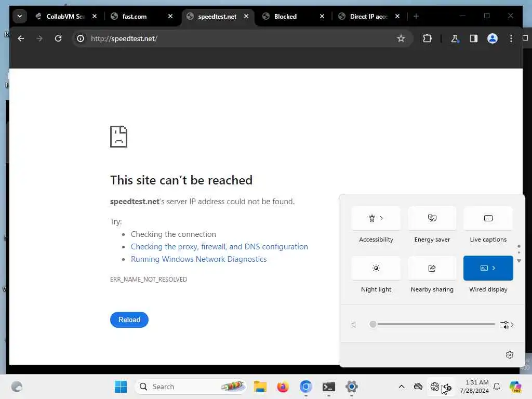This screenshot has height=399, width=532.
Task: Close the Blocked tab
Action: tap(322, 16)
